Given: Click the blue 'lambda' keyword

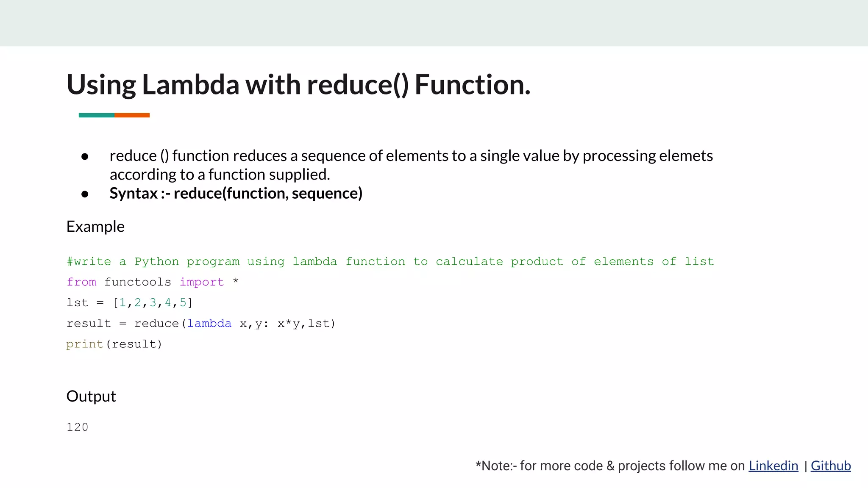Looking at the screenshot, I should pyautogui.click(x=209, y=324).
